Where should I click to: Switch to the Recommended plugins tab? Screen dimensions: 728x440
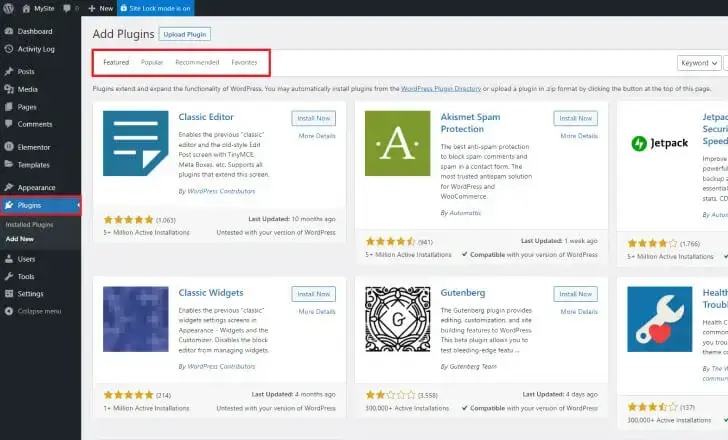point(197,62)
